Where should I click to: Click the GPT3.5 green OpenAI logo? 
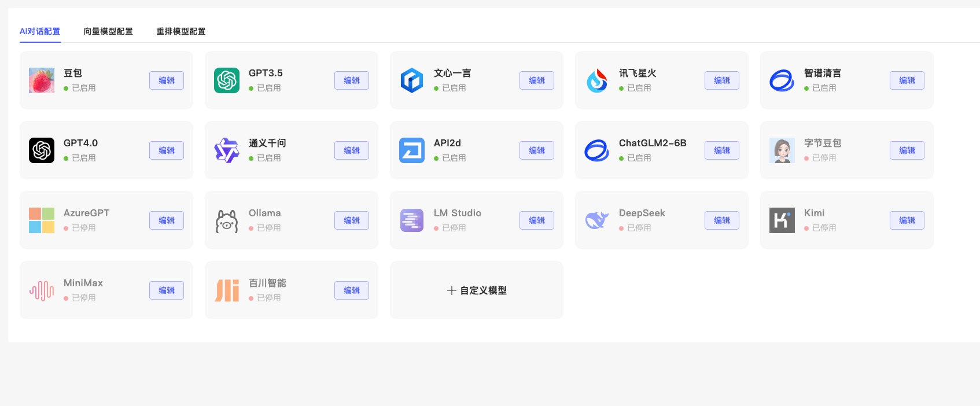227,80
